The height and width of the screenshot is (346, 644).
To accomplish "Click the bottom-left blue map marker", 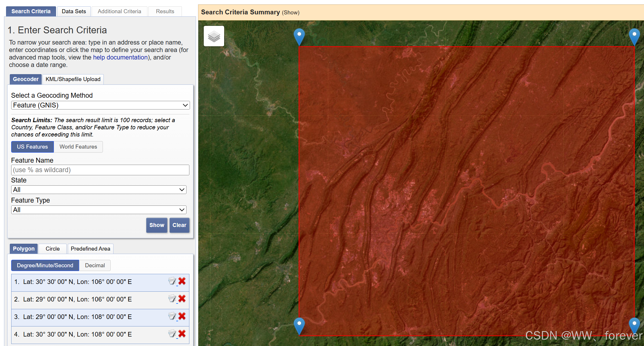I will tap(299, 325).
